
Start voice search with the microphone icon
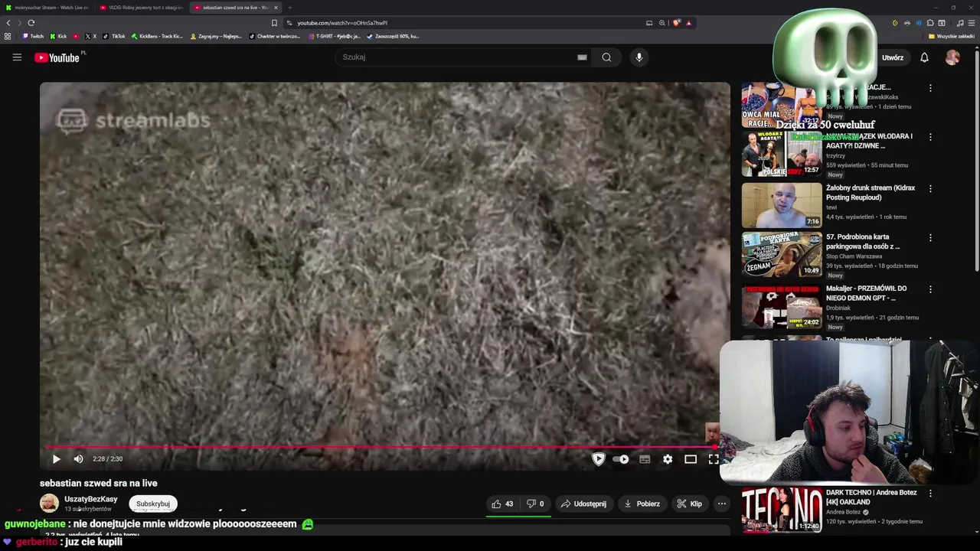pyautogui.click(x=639, y=57)
